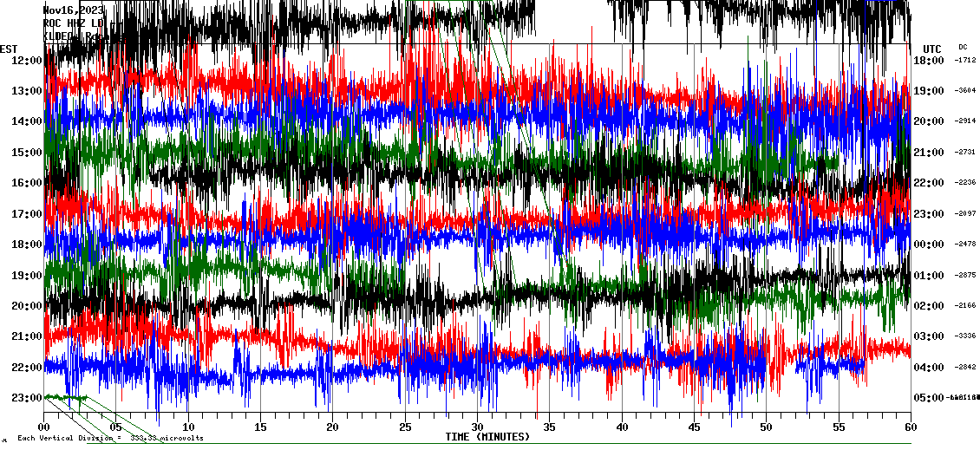Click the 30 minute tick label

click(477, 427)
